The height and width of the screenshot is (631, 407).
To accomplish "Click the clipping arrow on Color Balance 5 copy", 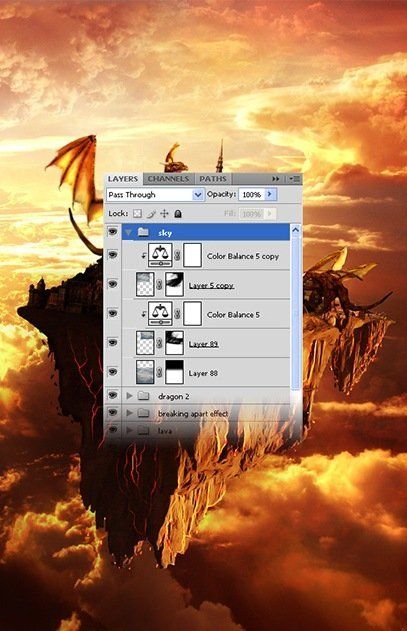I will [x=143, y=256].
